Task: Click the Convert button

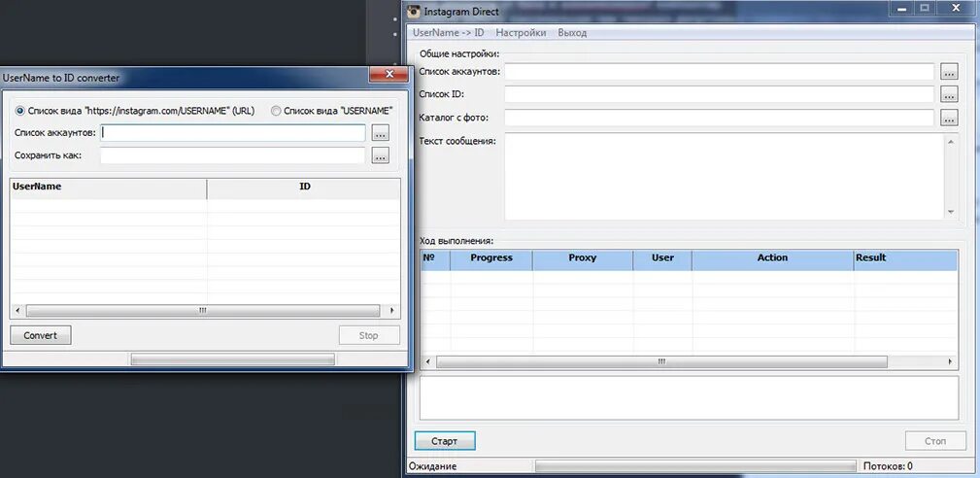Action: point(41,335)
